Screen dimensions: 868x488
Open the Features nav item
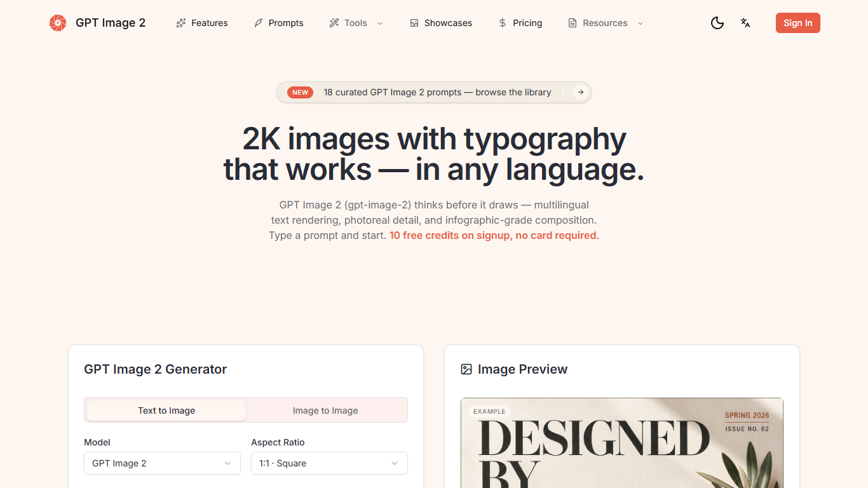(202, 23)
